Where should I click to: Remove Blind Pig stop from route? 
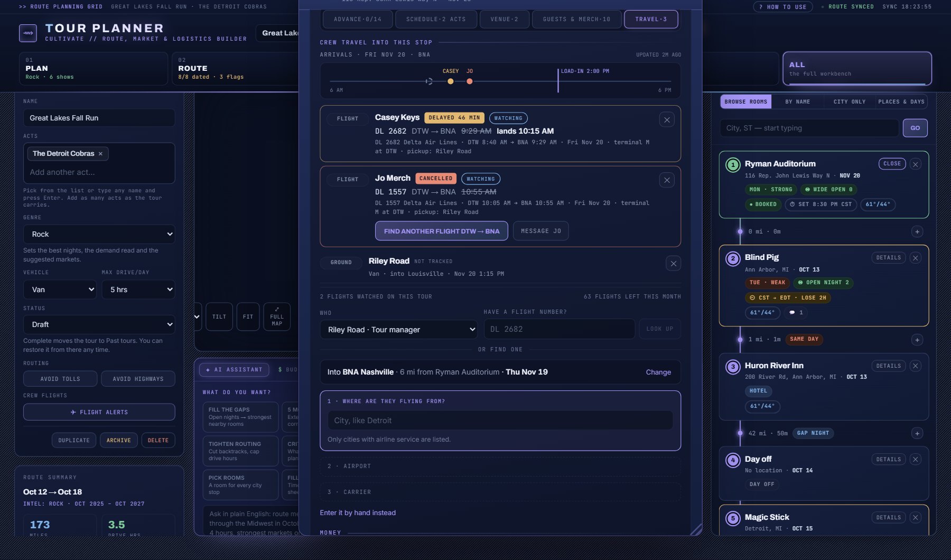(x=916, y=258)
